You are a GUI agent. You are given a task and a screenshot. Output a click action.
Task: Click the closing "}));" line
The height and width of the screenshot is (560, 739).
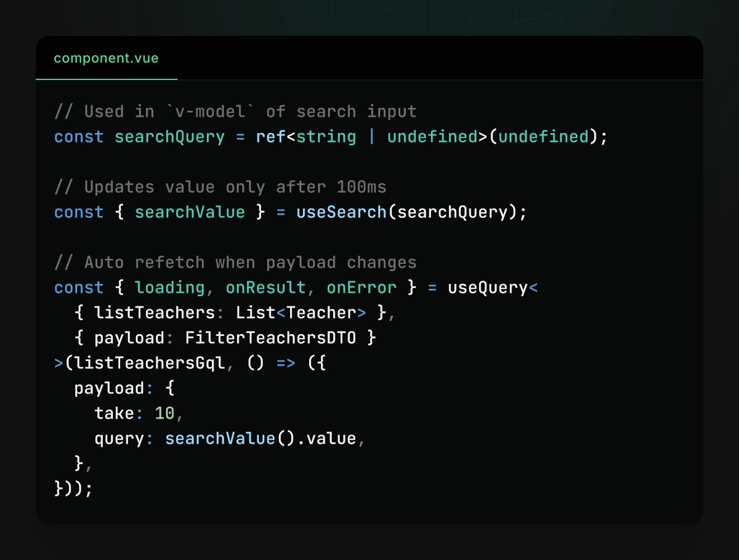[x=75, y=489]
